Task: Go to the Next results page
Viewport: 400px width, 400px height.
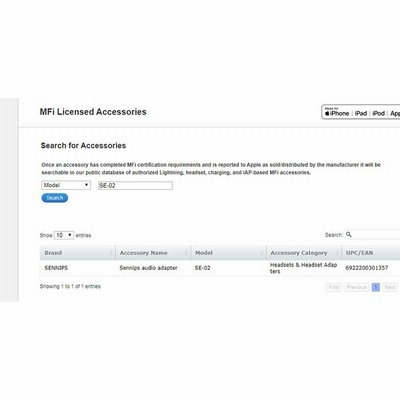Action: point(390,287)
